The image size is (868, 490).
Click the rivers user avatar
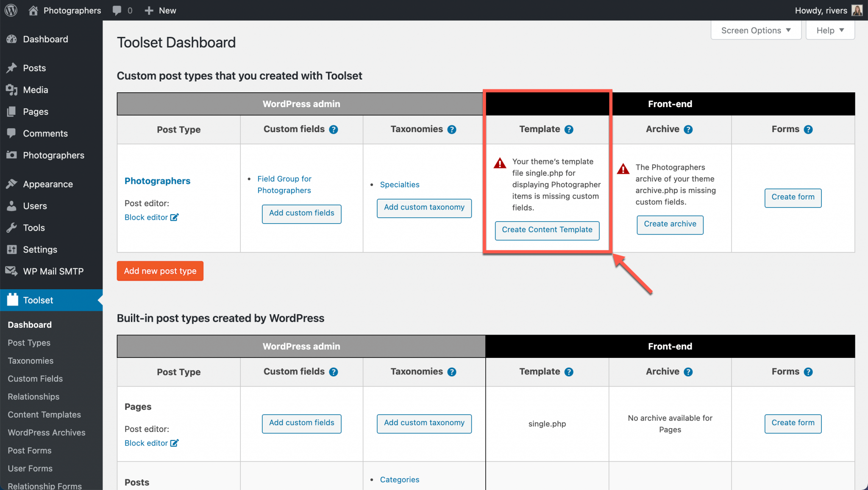coord(857,10)
